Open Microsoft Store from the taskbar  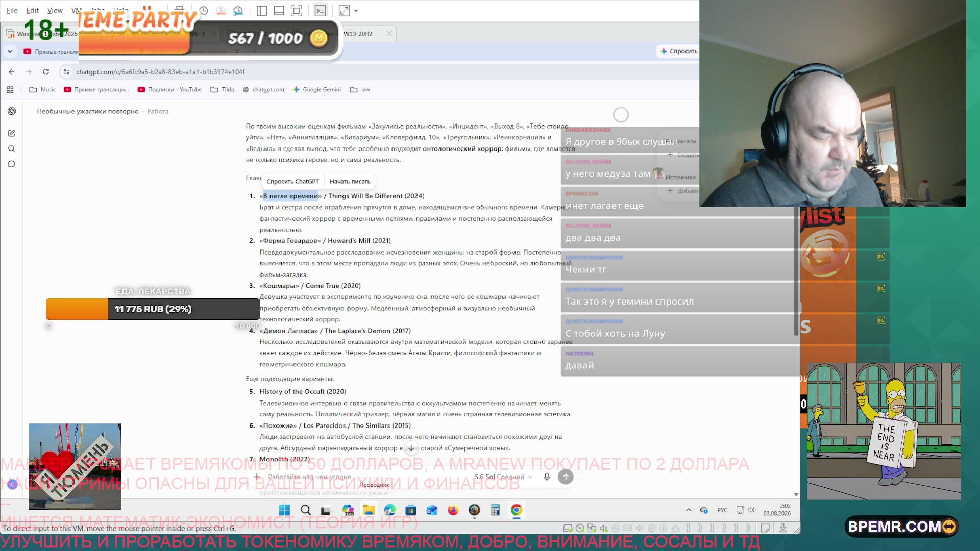point(411,510)
